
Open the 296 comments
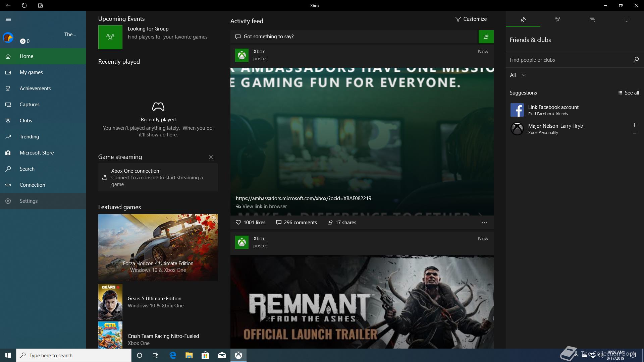click(297, 223)
